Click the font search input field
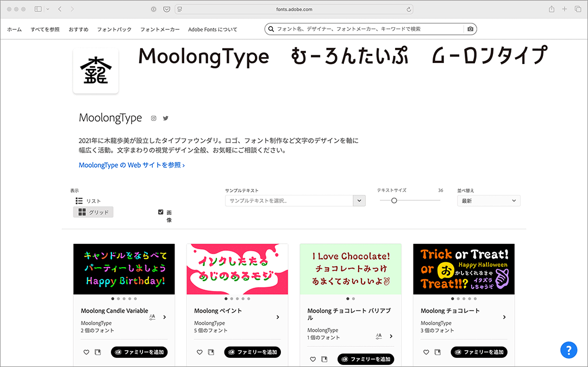Image resolution: width=588 pixels, height=367 pixels. [x=370, y=29]
